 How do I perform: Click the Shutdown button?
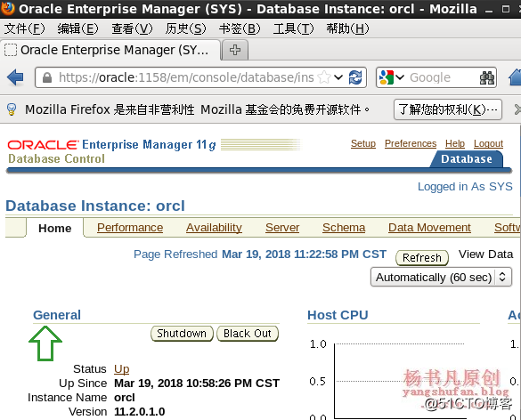pos(182,334)
